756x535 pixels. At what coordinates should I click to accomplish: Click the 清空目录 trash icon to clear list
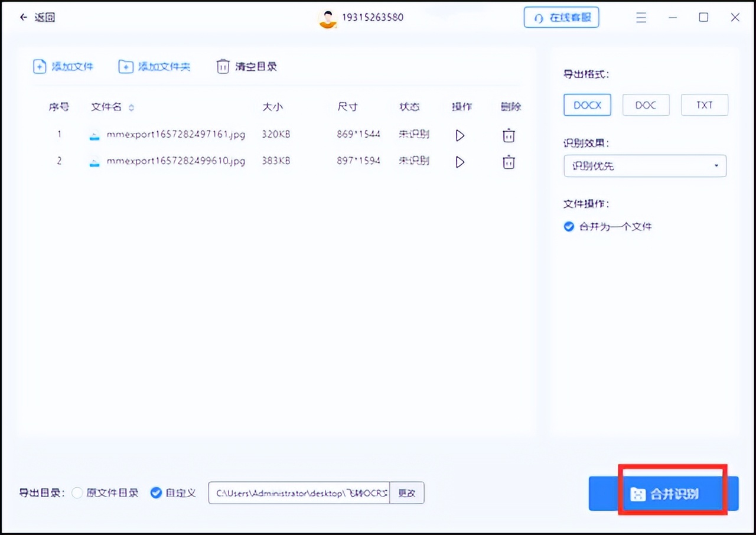pos(223,66)
